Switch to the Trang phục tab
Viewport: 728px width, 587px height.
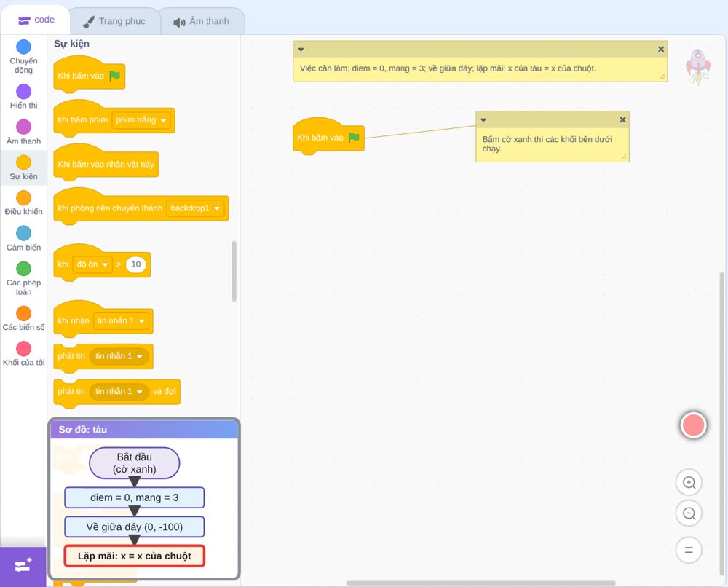pos(114,21)
